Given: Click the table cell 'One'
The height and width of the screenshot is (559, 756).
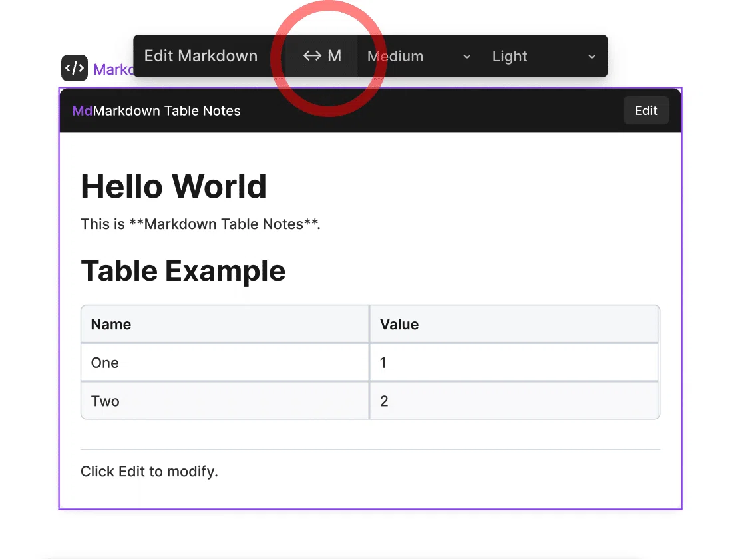Looking at the screenshot, I should tap(225, 362).
